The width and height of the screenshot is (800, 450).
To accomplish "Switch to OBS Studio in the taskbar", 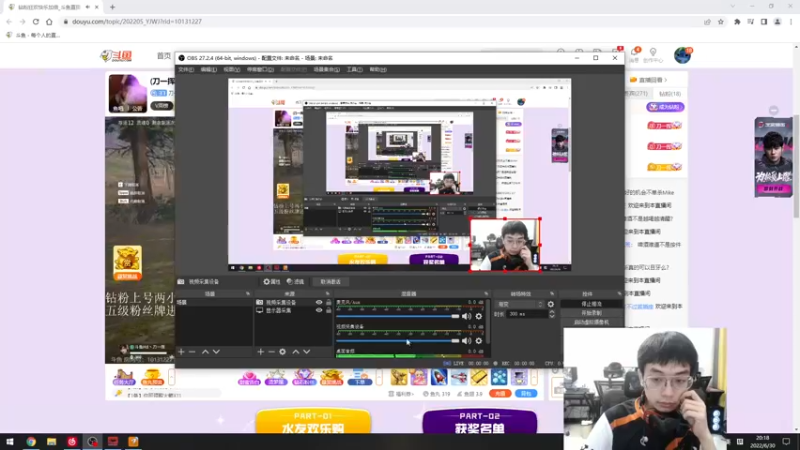I will (92, 441).
